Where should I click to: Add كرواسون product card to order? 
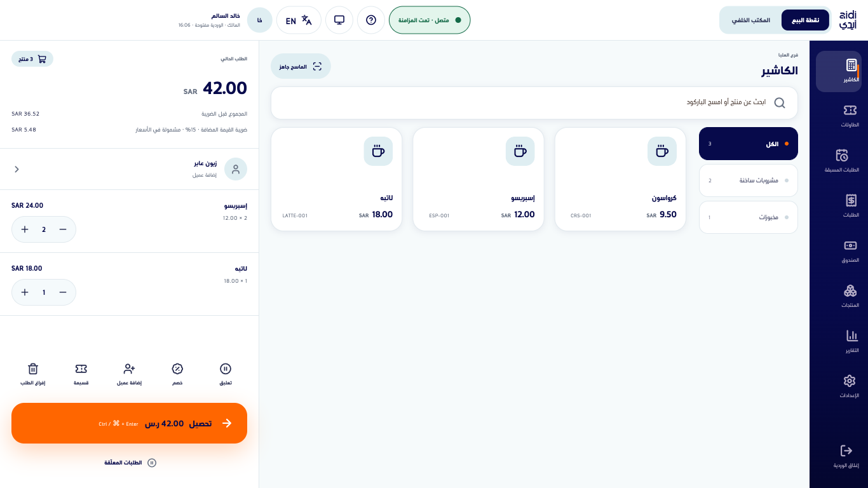tap(620, 179)
